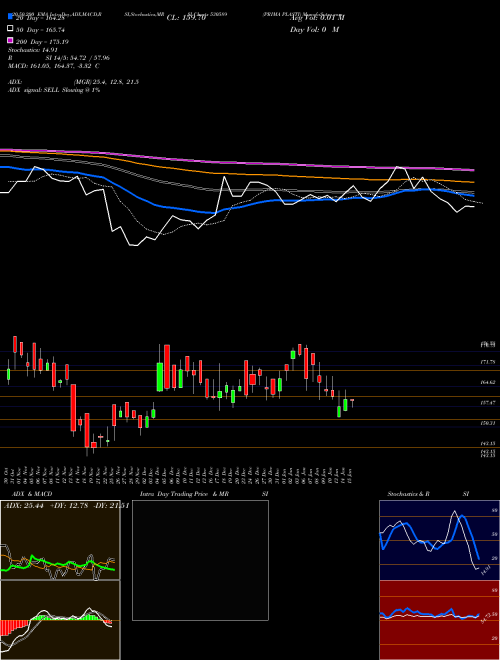
Task: Click the 'Stochastics & R' panel title
Action: click(x=408, y=494)
